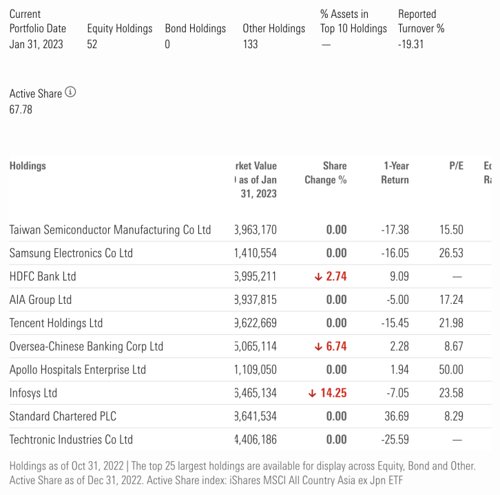The height and width of the screenshot is (495, 500).
Task: Sort by Market Value column header
Action: [256, 180]
